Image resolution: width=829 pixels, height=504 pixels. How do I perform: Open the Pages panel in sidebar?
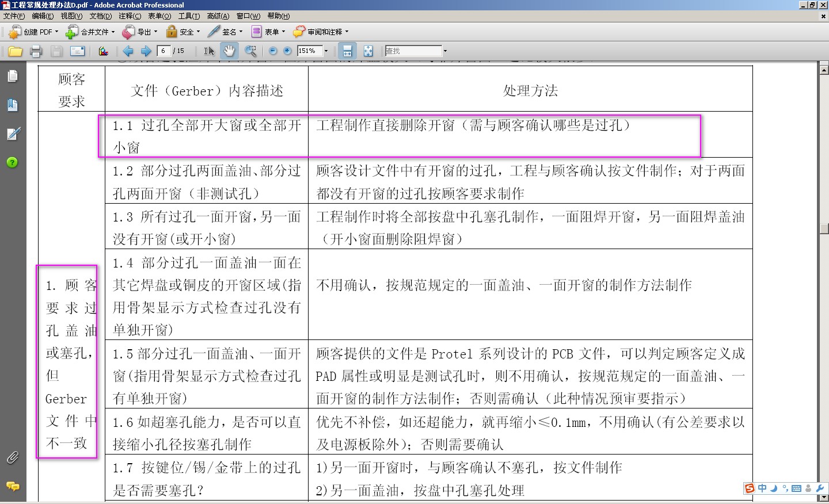(13, 76)
